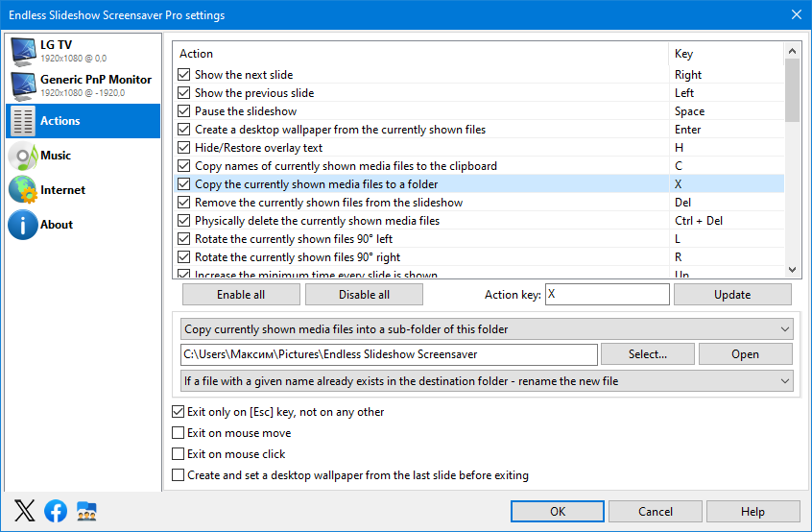Select the LG TV monitor icon
Viewport: 812px width, 532px height.
coord(24,52)
